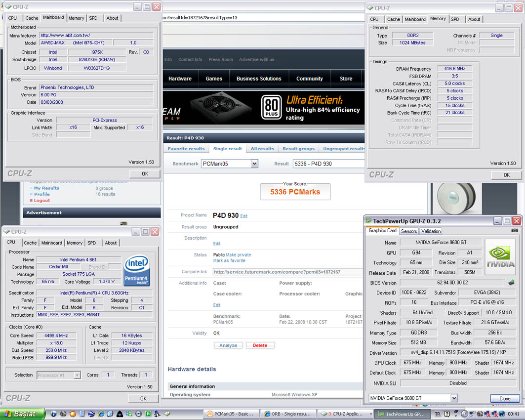Click the Başlat start button
Screen dimensions: 525x420
22,414
